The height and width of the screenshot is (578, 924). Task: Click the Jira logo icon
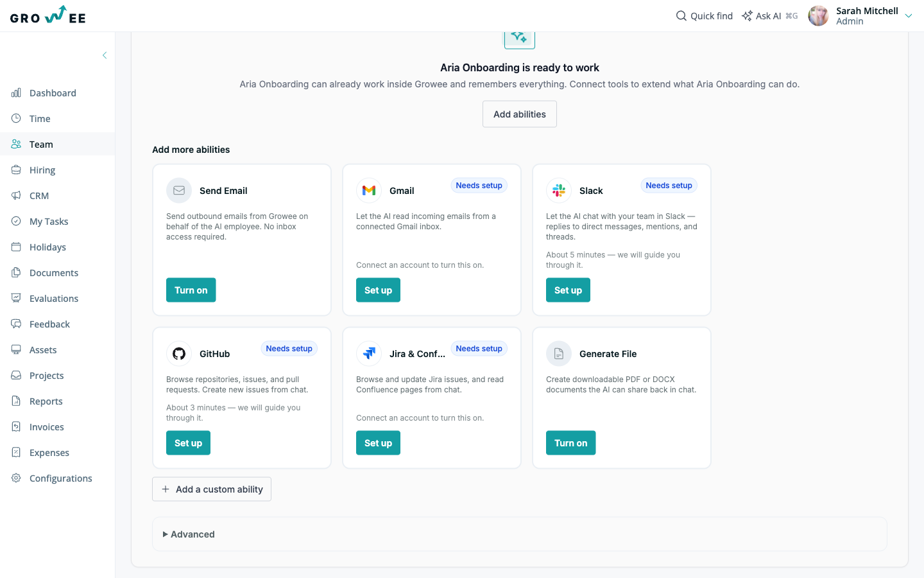(369, 354)
